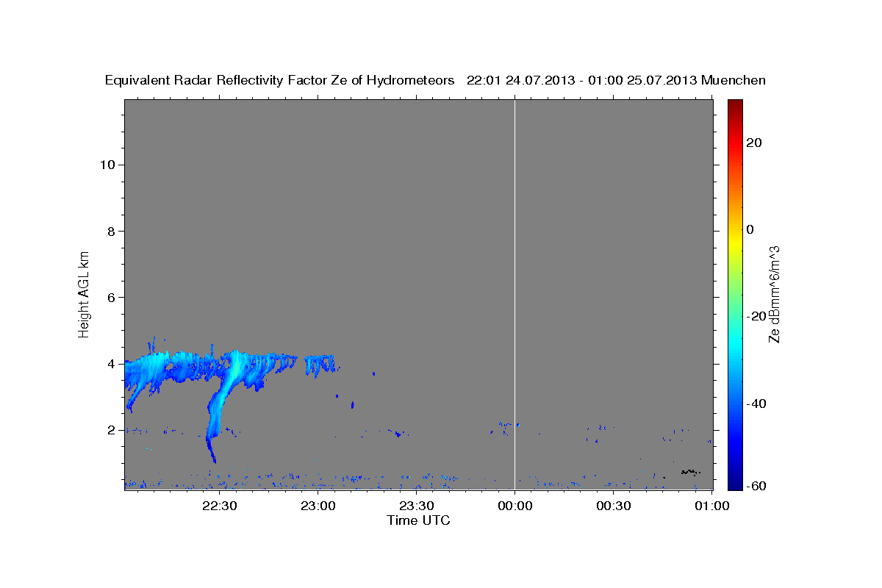Click the 00:00 time tick label
Screen dimensions: 882x588
[x=514, y=506]
